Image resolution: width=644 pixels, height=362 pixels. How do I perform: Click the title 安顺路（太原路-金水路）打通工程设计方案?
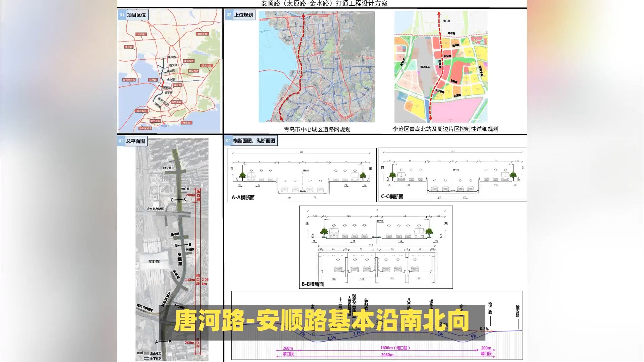pyautogui.click(x=324, y=4)
